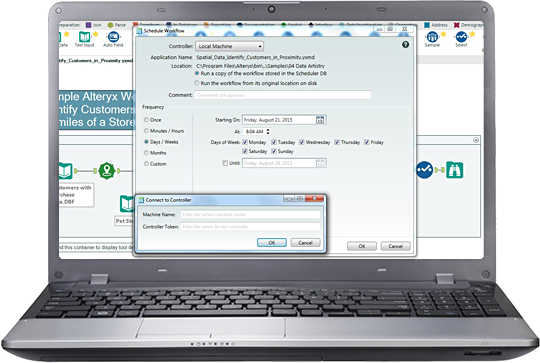The height and width of the screenshot is (363, 540).
Task: Uncheck the Friday checkbox
Action: pos(367,142)
